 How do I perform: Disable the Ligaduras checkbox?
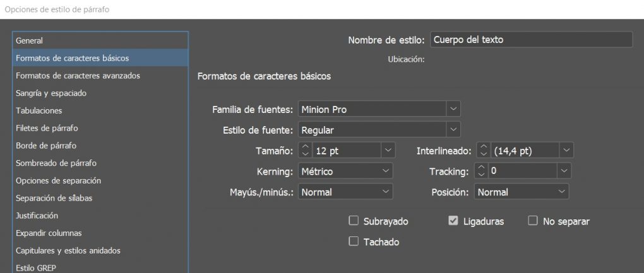click(453, 221)
